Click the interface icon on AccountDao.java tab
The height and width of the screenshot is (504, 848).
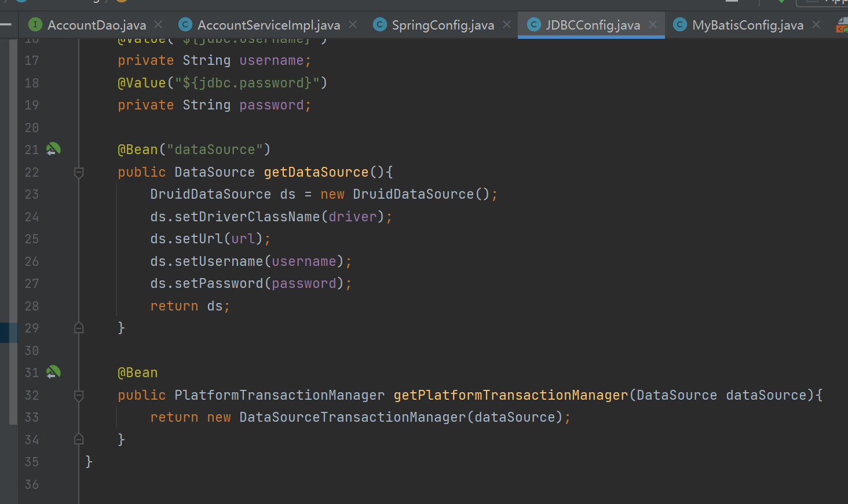[35, 24]
